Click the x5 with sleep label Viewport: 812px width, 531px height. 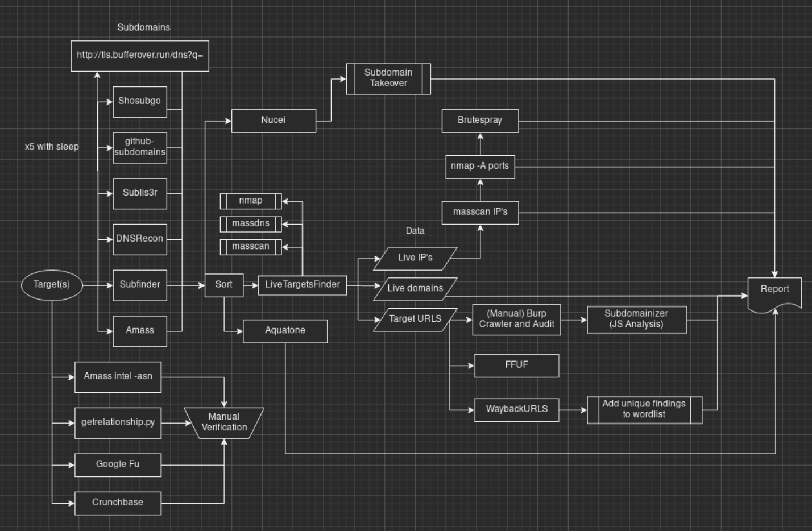(x=52, y=147)
